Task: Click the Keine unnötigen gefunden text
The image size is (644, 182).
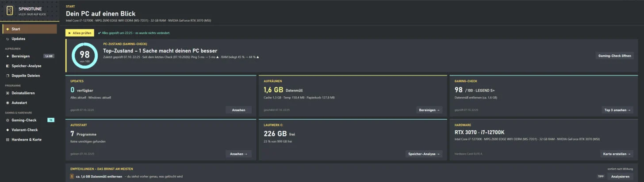Action: (x=88, y=141)
